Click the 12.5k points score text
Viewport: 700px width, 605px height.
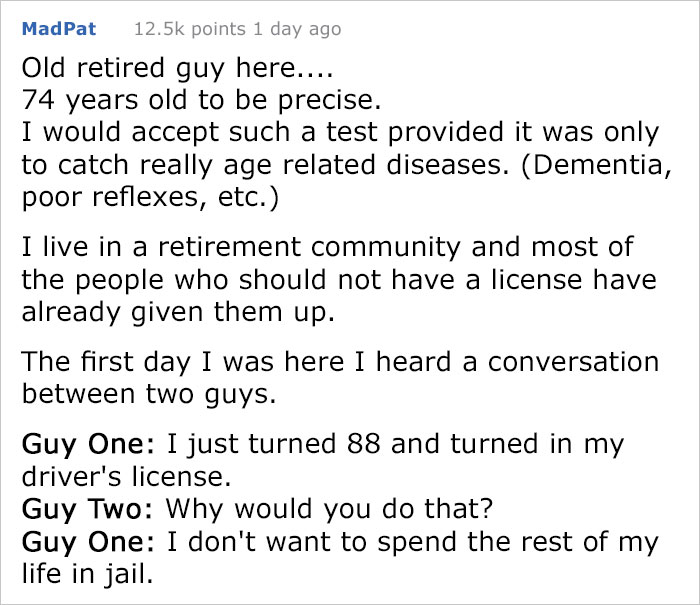(x=190, y=29)
